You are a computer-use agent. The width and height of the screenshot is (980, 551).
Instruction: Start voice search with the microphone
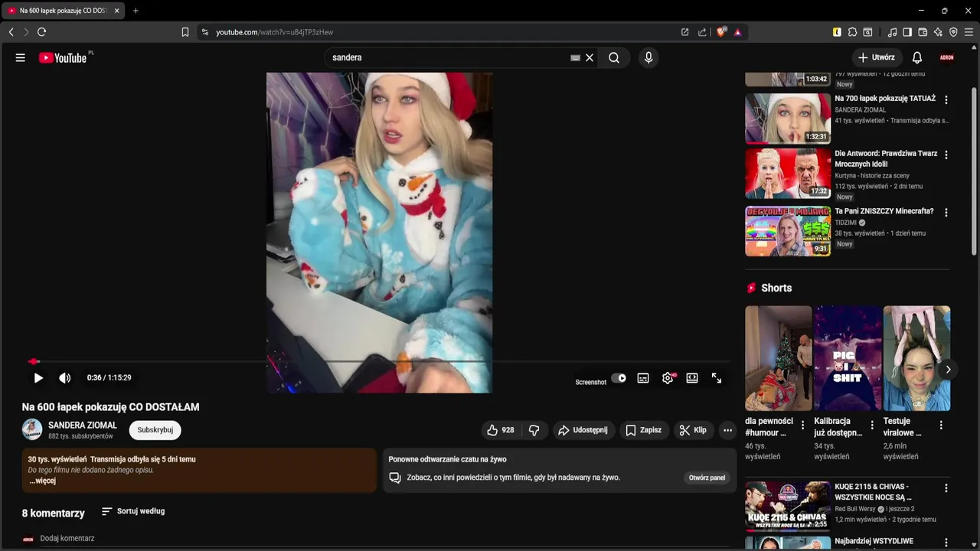(x=648, y=57)
